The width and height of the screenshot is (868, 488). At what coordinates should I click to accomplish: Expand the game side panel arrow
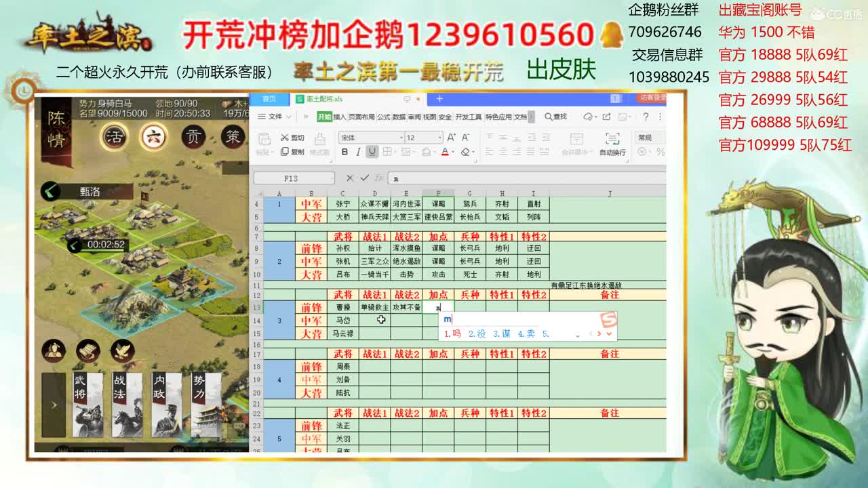click(x=54, y=405)
